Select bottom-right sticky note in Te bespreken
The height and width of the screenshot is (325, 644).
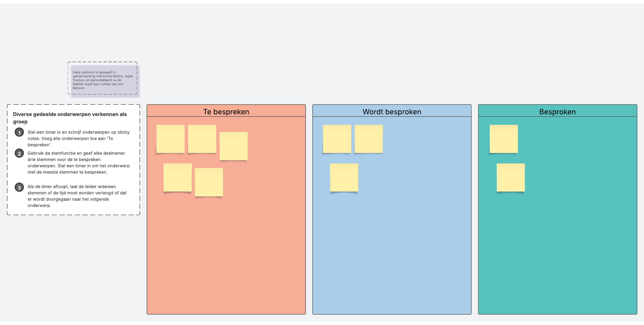point(209,182)
